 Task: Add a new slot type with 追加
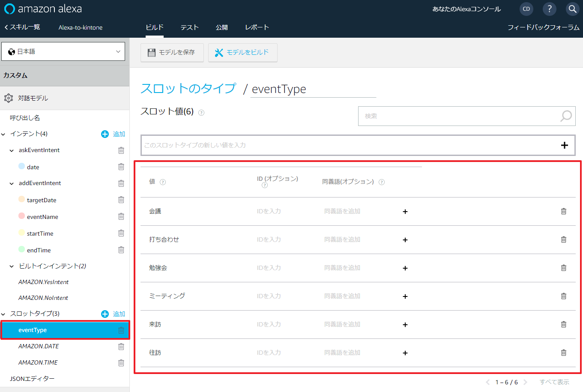[113, 314]
